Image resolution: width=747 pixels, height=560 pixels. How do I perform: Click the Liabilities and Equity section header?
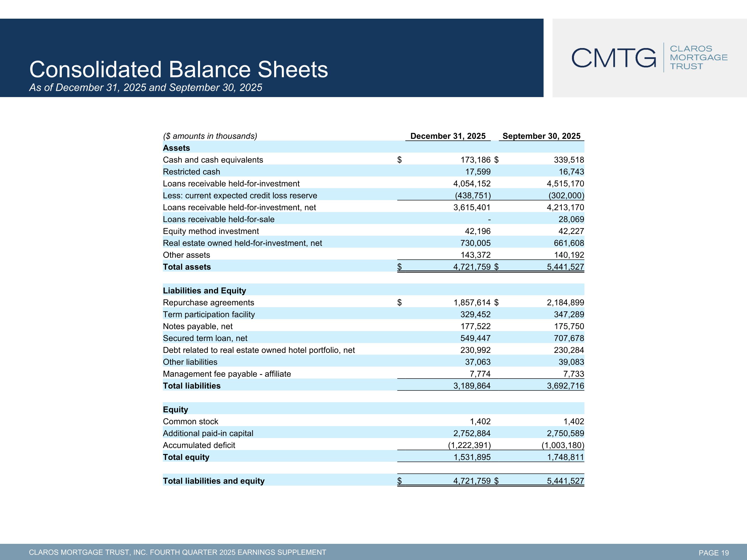tap(204, 291)
